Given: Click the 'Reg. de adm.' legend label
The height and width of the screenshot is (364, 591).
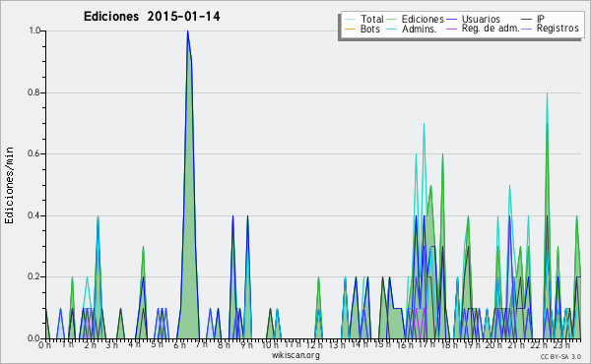Looking at the screenshot, I should (491, 29).
